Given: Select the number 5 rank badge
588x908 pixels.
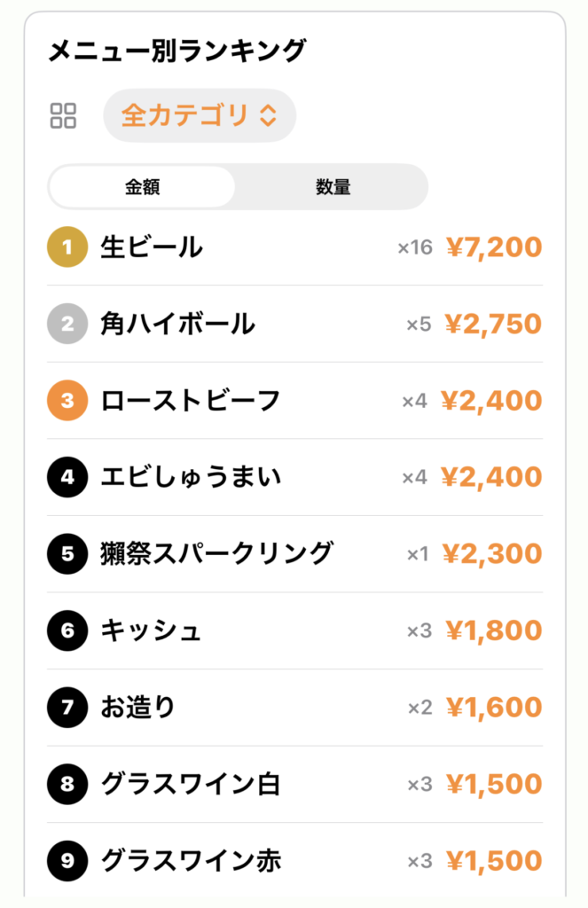Looking at the screenshot, I should 67,553.
